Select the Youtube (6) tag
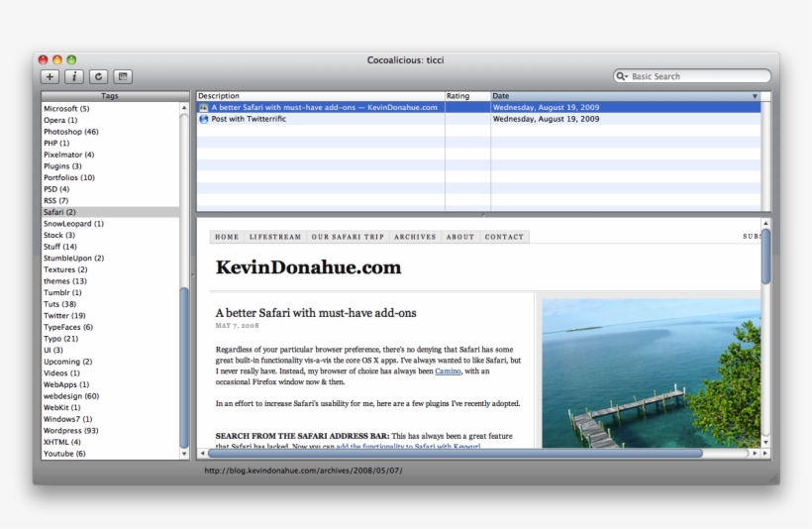 (110, 454)
